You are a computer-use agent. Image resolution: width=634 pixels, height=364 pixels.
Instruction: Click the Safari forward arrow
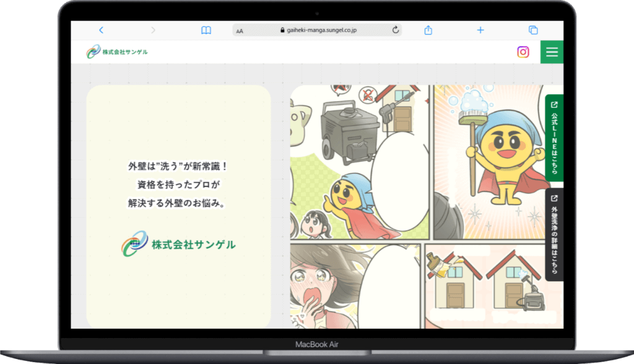pos(154,30)
